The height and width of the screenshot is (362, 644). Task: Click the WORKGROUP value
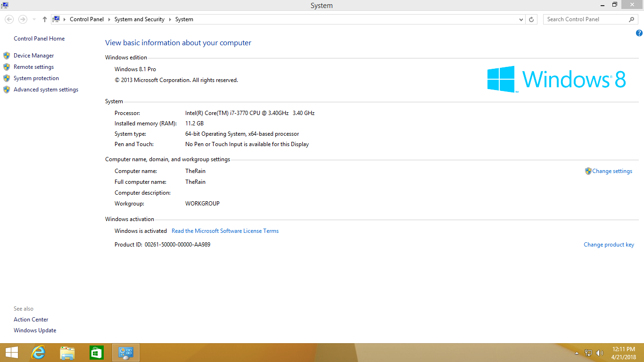202,204
